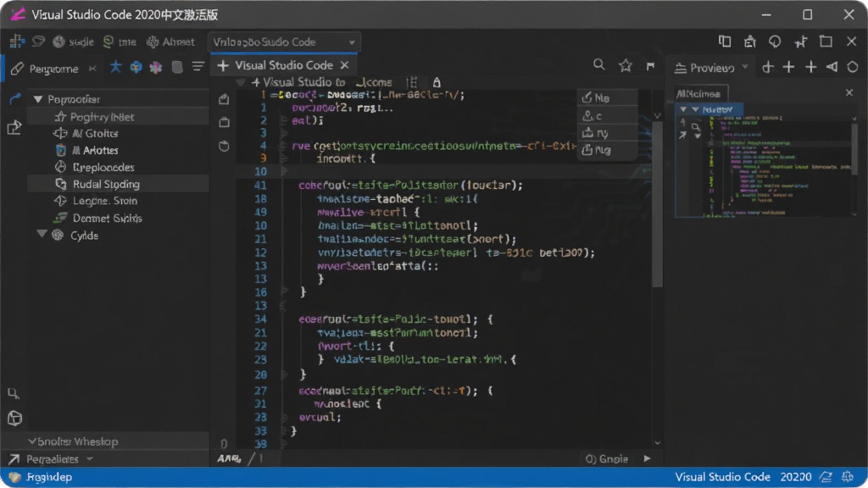
Task: Close the Perguome sidebar tab
Action: (92, 69)
